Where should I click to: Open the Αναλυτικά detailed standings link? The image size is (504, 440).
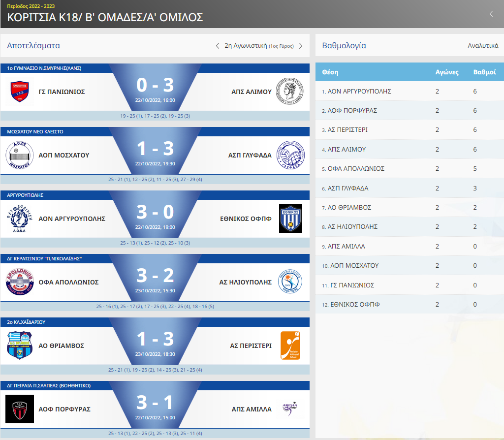pyautogui.click(x=483, y=46)
